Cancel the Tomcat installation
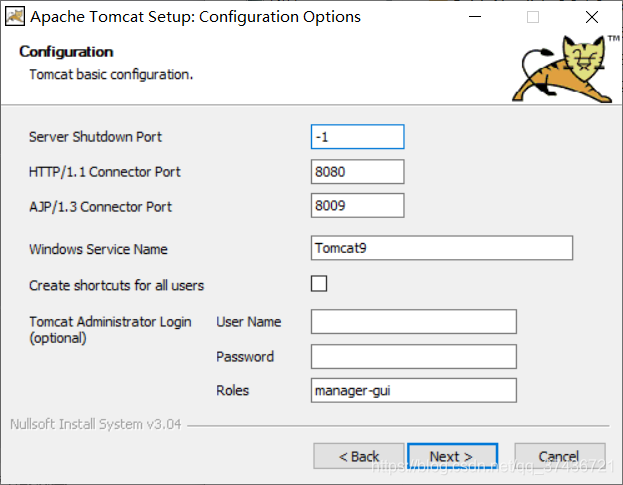The width and height of the screenshot is (623, 485). point(560,456)
